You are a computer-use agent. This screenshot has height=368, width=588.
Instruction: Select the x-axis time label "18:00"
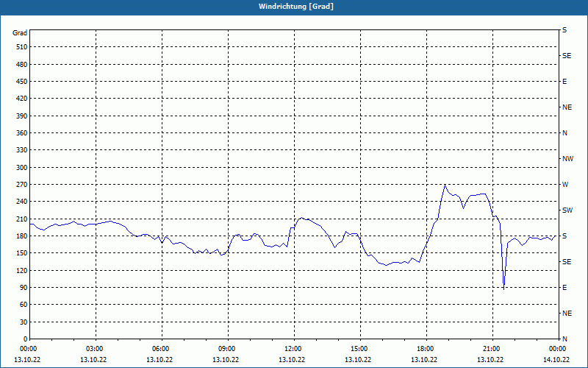click(x=427, y=349)
